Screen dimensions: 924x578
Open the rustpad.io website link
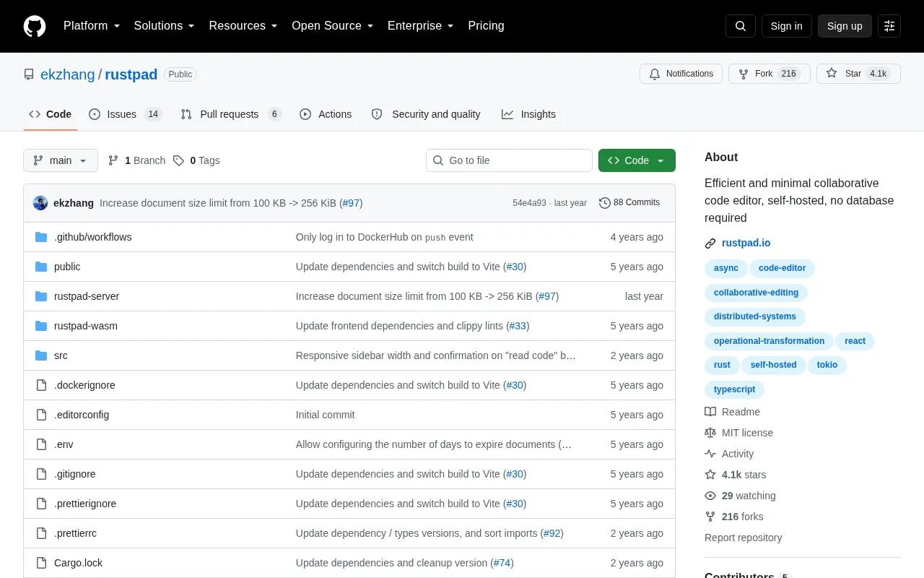tap(746, 243)
